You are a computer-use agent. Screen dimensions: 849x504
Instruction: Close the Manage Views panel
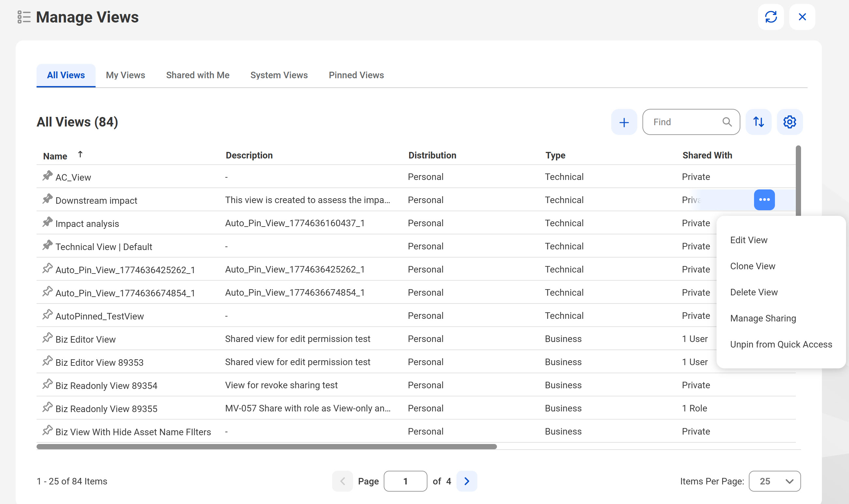(x=802, y=17)
